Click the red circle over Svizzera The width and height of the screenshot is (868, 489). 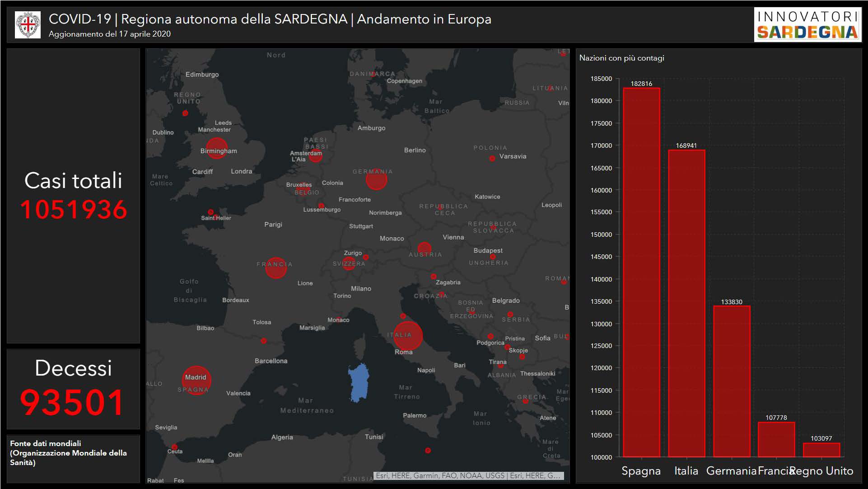(349, 263)
